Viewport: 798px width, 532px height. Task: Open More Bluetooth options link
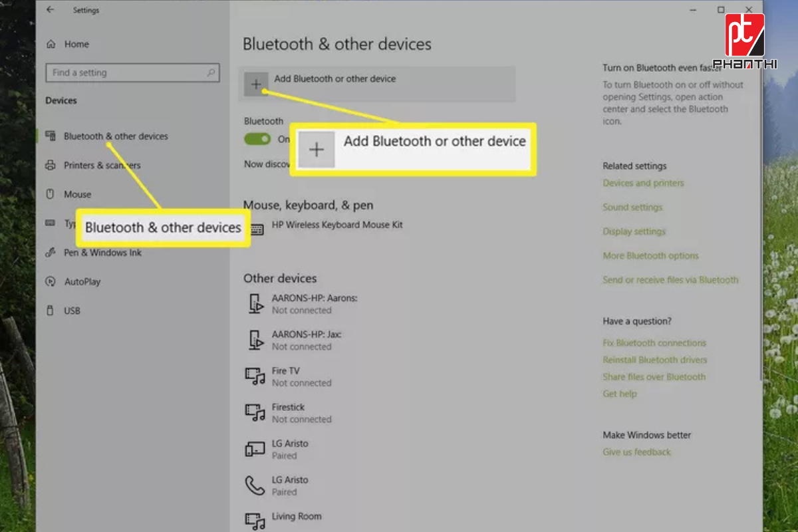click(650, 256)
